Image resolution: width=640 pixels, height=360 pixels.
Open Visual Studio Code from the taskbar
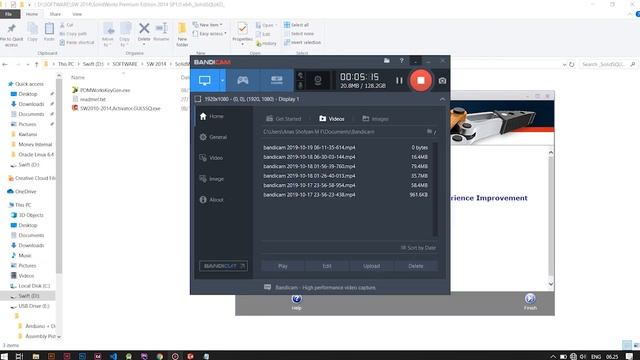[113, 356]
